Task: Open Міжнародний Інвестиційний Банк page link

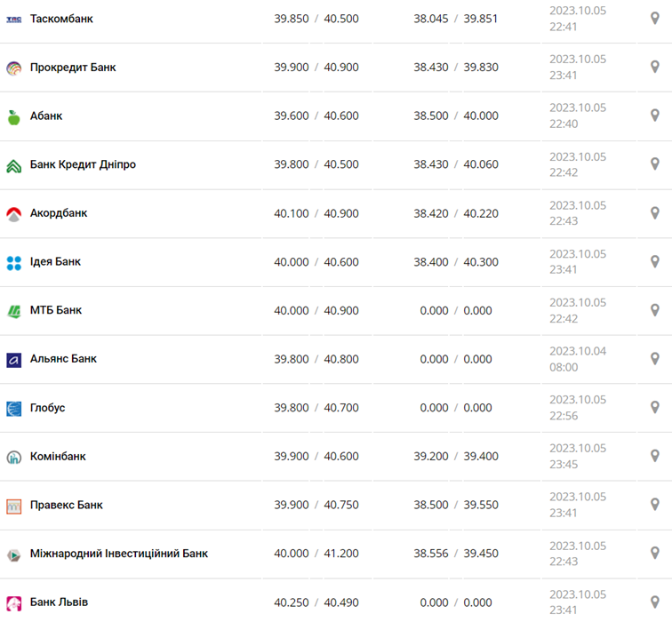Action: coord(119,554)
